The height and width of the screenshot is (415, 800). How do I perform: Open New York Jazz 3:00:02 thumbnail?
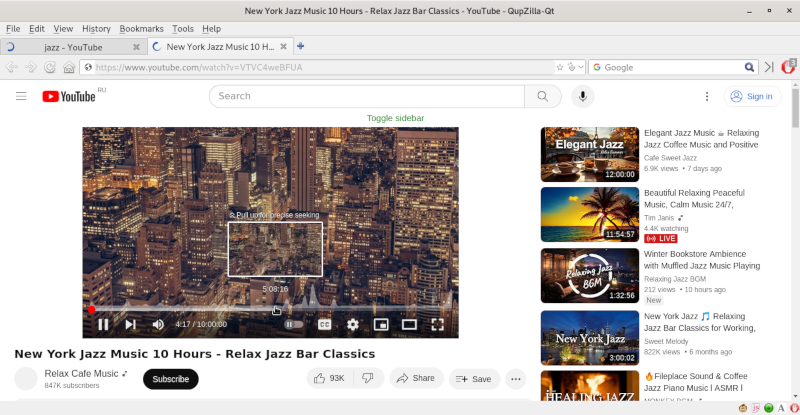[590, 338]
